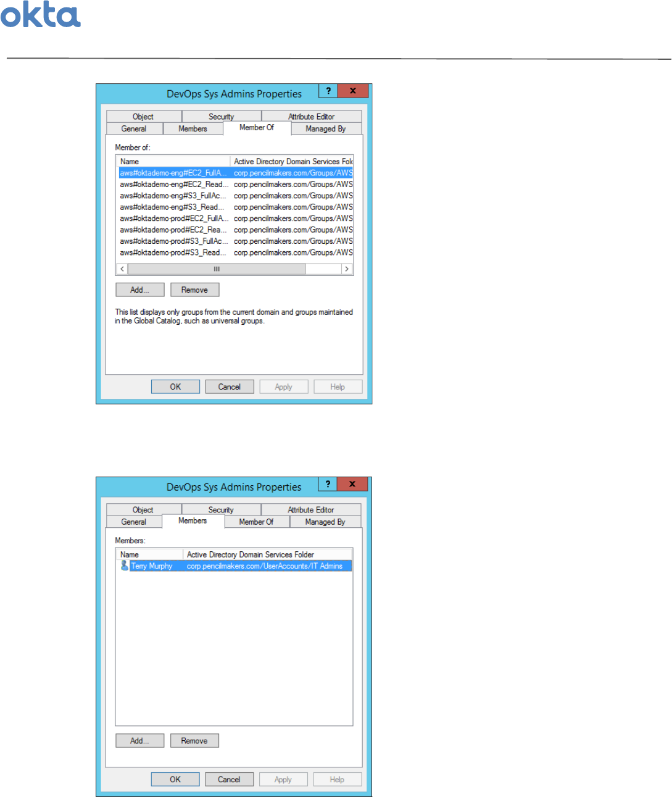The width and height of the screenshot is (672, 797).
Task: Click the ? help icon of the lower dialog title bar
Action: 328,484
